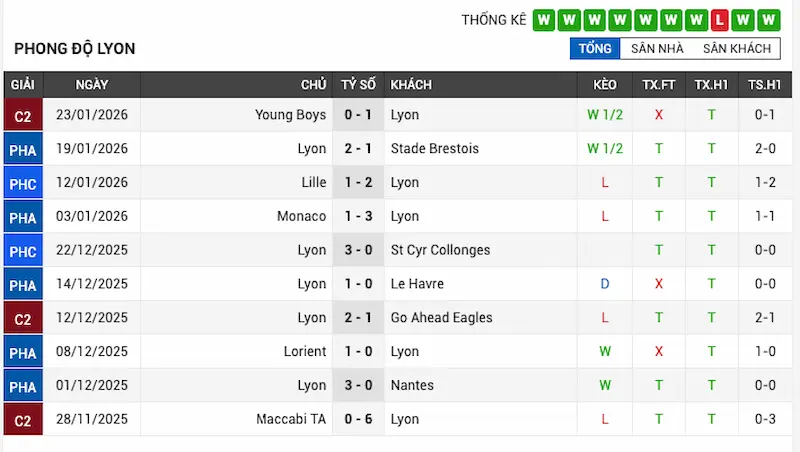Click the 1 - 3 score against Monaco

[x=358, y=216]
